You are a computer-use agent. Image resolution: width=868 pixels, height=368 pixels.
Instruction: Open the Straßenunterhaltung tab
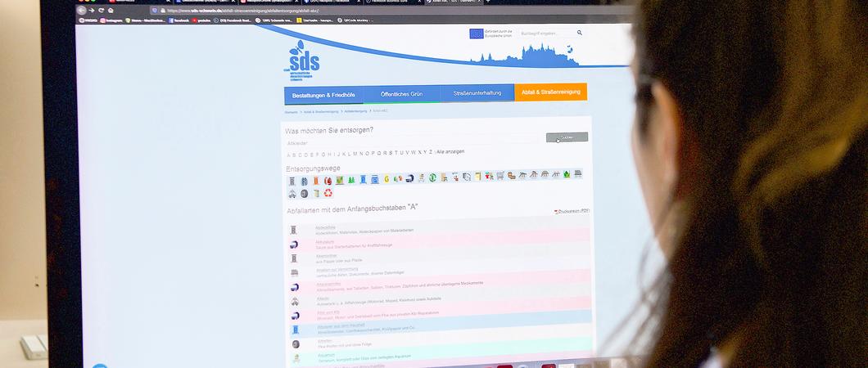477,93
